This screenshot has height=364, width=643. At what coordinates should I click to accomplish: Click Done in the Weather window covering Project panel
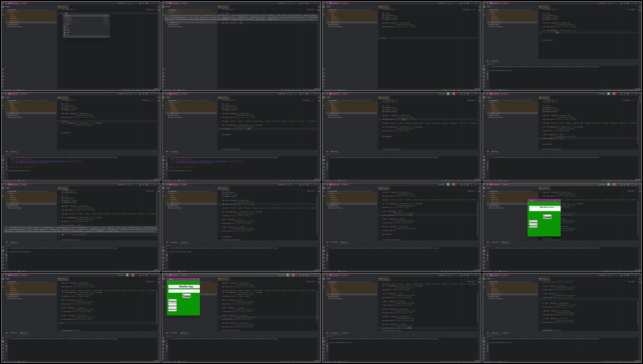[x=186, y=296]
